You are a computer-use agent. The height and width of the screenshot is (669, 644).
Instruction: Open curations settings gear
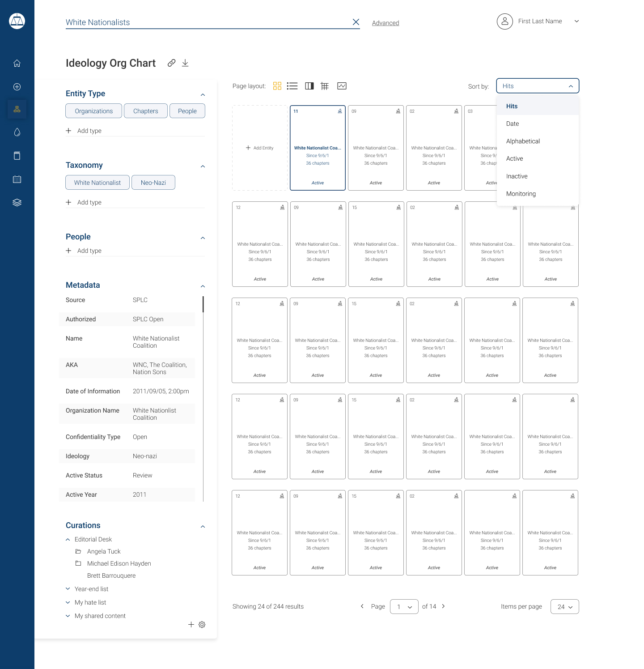click(x=202, y=624)
